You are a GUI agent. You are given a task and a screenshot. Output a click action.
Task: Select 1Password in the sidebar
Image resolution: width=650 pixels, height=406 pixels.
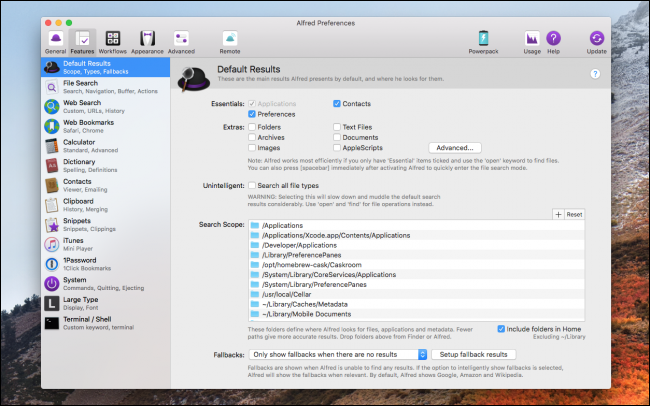point(106,264)
